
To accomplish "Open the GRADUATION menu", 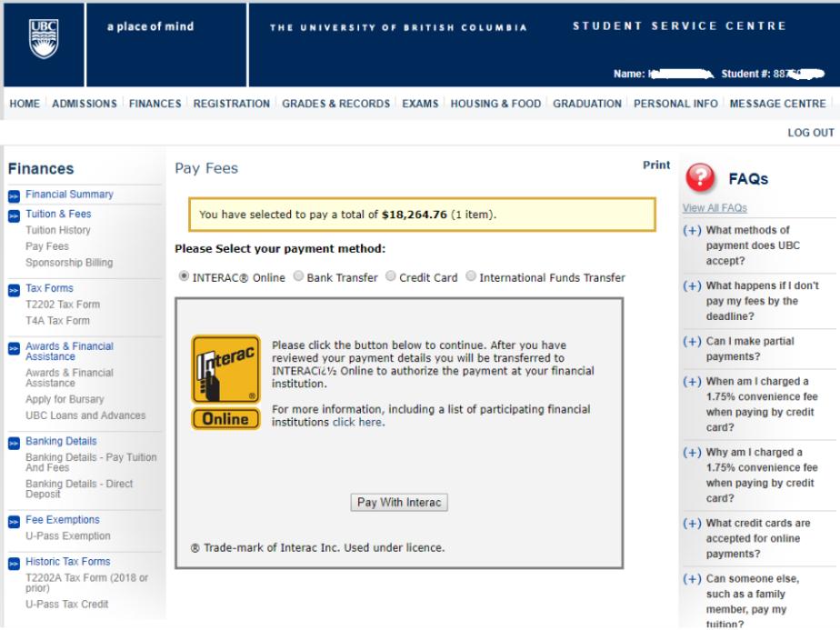I will coord(587,104).
